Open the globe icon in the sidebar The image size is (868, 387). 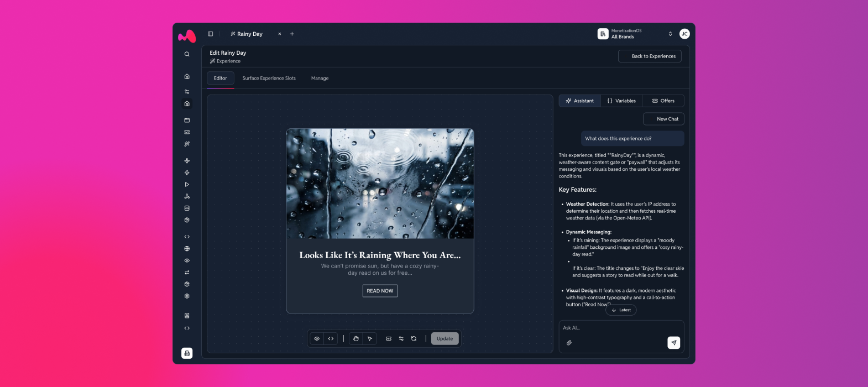point(187,249)
